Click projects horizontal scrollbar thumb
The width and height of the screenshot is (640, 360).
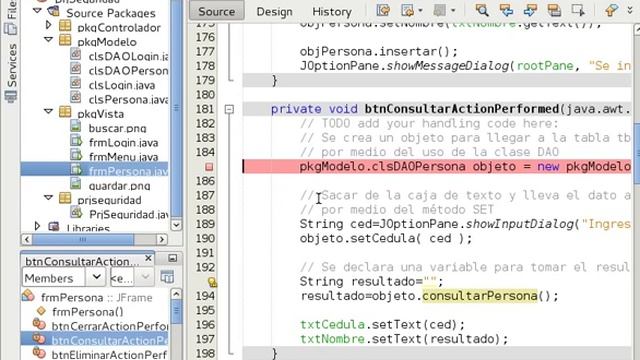[83, 239]
